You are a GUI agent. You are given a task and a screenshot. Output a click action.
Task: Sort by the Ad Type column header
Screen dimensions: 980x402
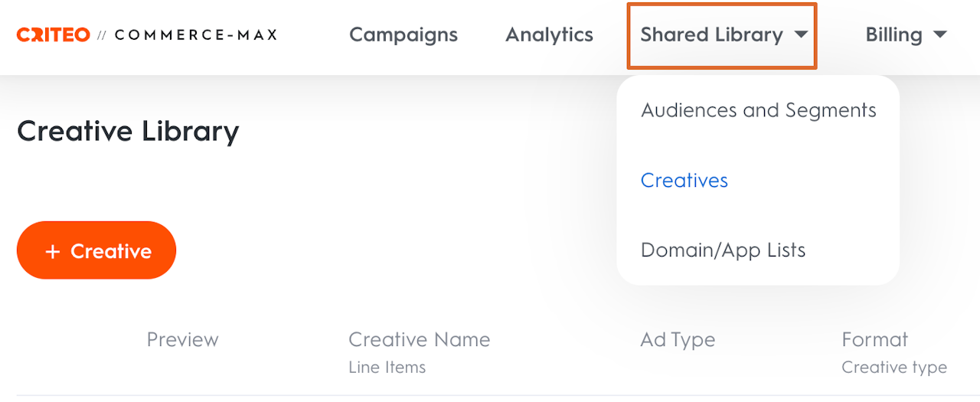coord(678,339)
